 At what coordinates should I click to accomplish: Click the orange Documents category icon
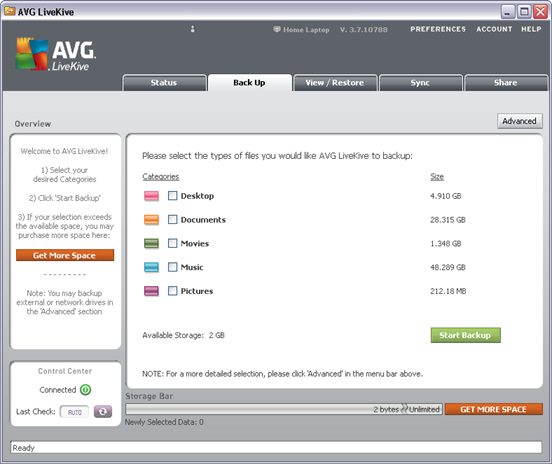(151, 220)
